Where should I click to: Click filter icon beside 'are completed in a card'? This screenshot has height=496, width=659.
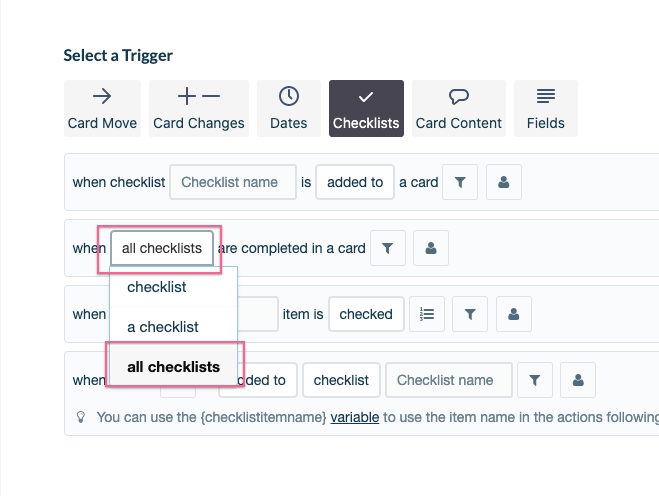(387, 248)
